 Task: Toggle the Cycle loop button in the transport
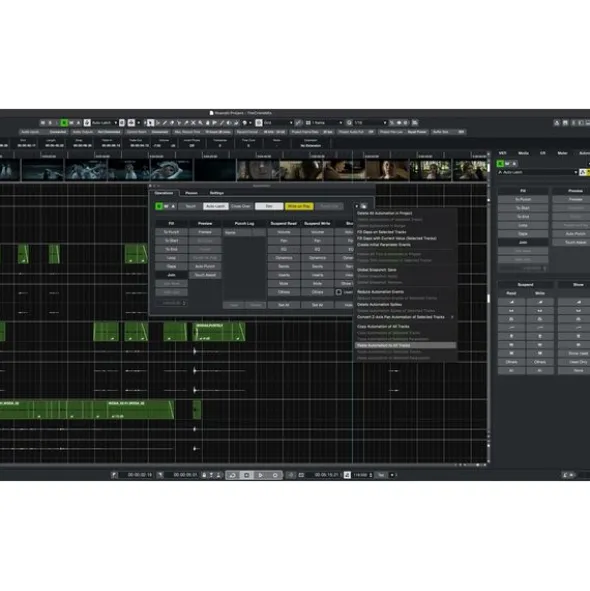click(233, 475)
